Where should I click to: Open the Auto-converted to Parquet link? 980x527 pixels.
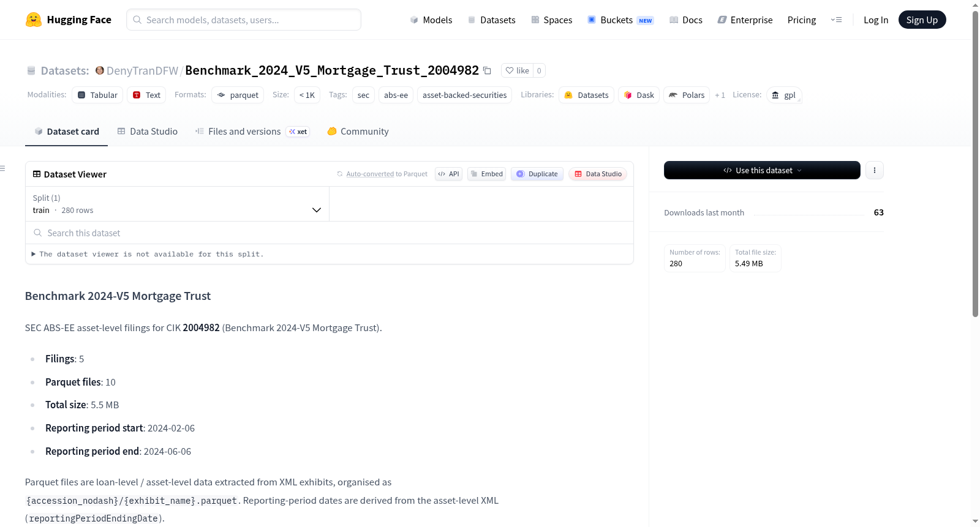pyautogui.click(x=386, y=174)
